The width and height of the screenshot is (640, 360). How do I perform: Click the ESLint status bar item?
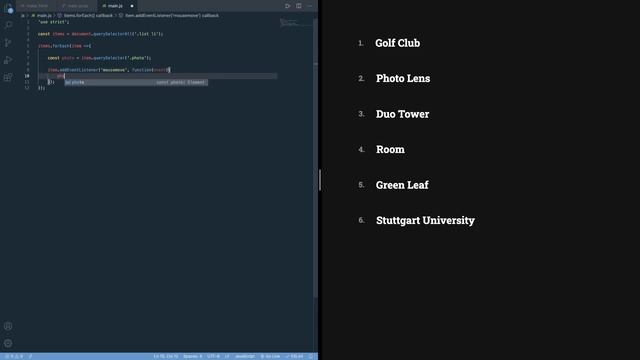(x=295, y=356)
